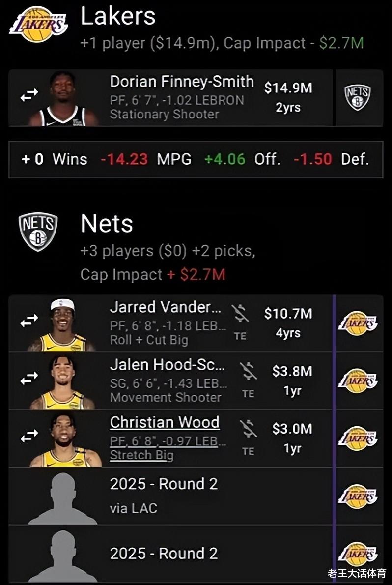The width and height of the screenshot is (392, 585).
Task: Click the TE trade exception icon for Vanderbilt
Action: (240, 321)
